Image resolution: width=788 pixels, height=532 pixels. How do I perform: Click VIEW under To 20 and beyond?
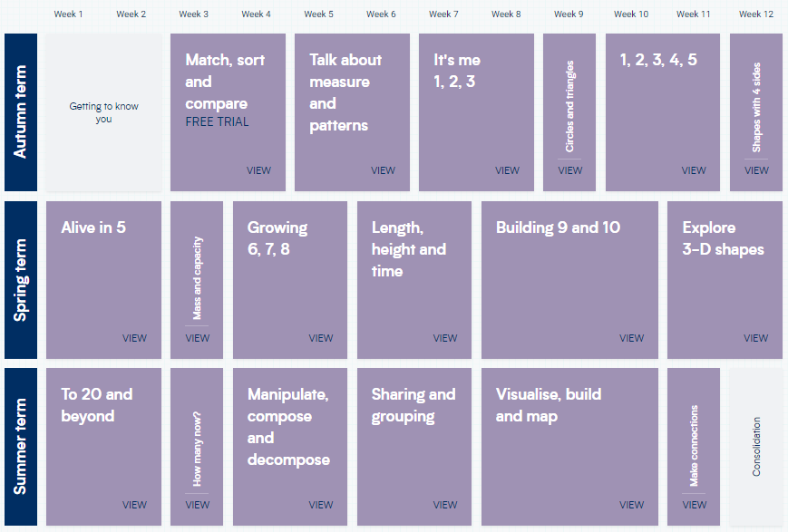pos(134,505)
